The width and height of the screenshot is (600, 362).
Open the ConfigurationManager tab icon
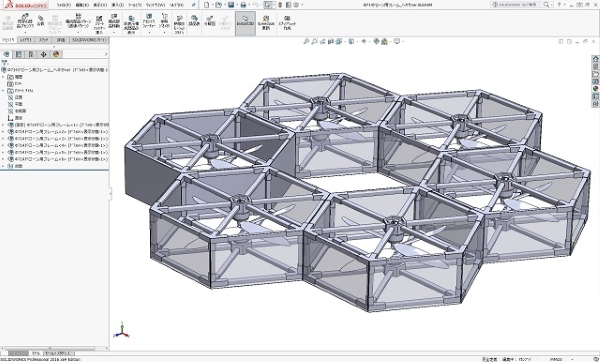tap(31, 54)
